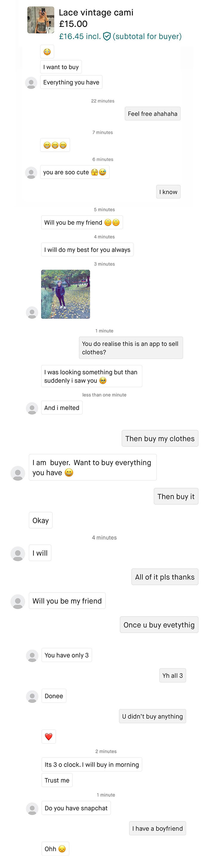Select the 'I want to buy' message bubble
Screen dimensions: 209x868
tap(61, 67)
